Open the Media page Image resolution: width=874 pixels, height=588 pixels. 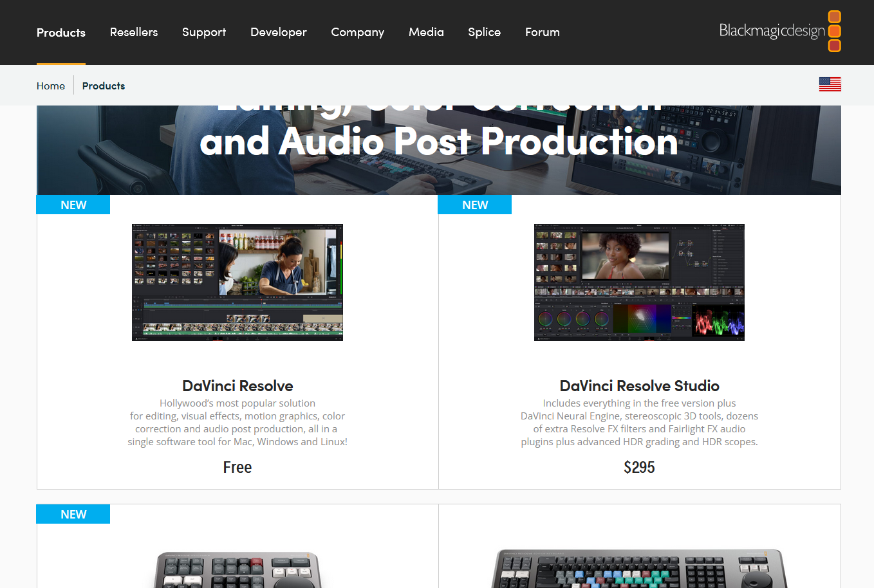(x=426, y=32)
